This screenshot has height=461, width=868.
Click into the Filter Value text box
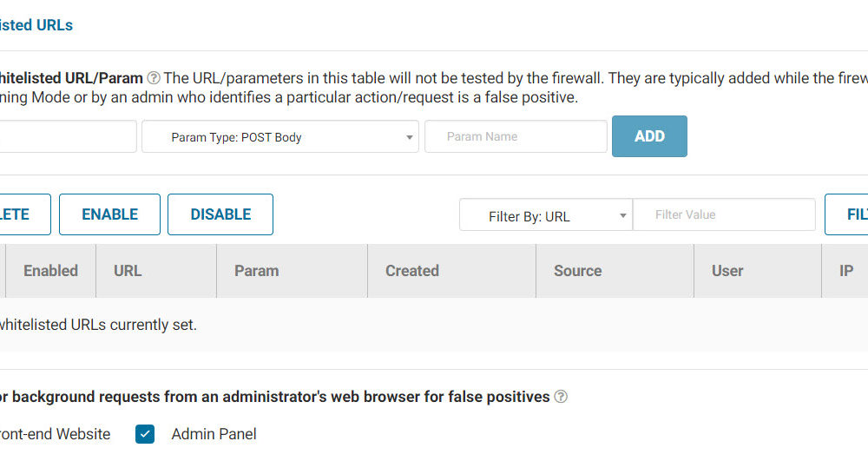click(724, 214)
